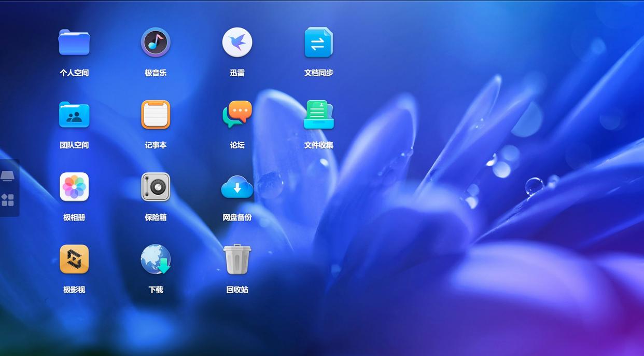644x356 pixels.
Task: Select the 团队空间 text label
Action: click(74, 145)
